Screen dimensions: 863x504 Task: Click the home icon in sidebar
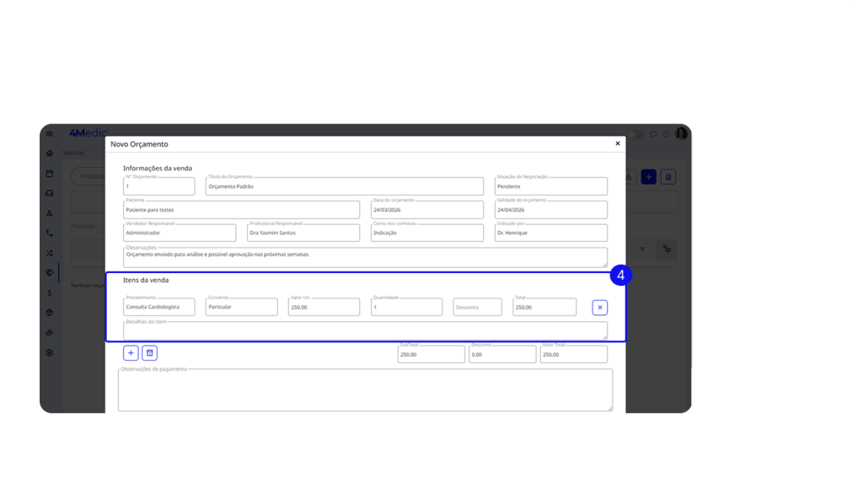[x=50, y=153]
